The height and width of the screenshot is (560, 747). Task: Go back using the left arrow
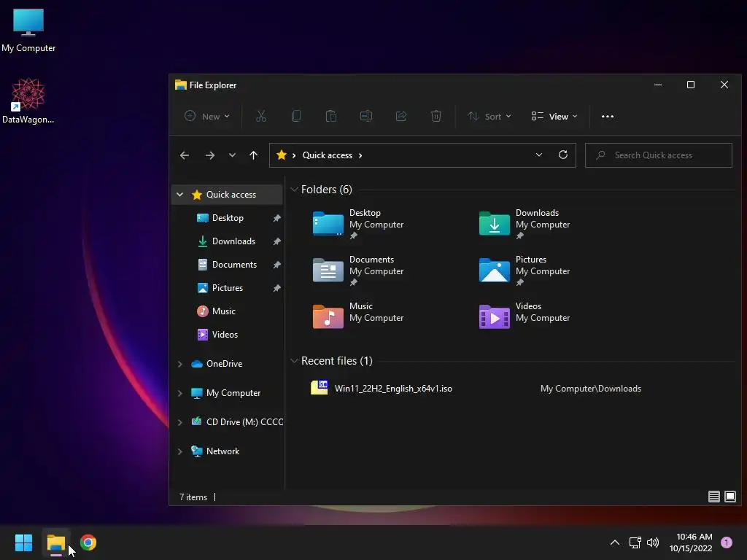point(185,155)
